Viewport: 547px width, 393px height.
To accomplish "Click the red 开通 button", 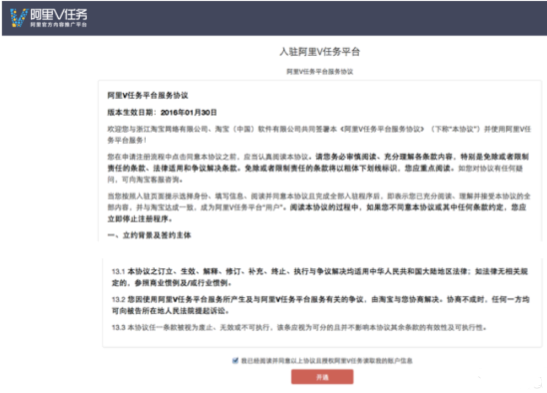I will pyautogui.click(x=322, y=377).
